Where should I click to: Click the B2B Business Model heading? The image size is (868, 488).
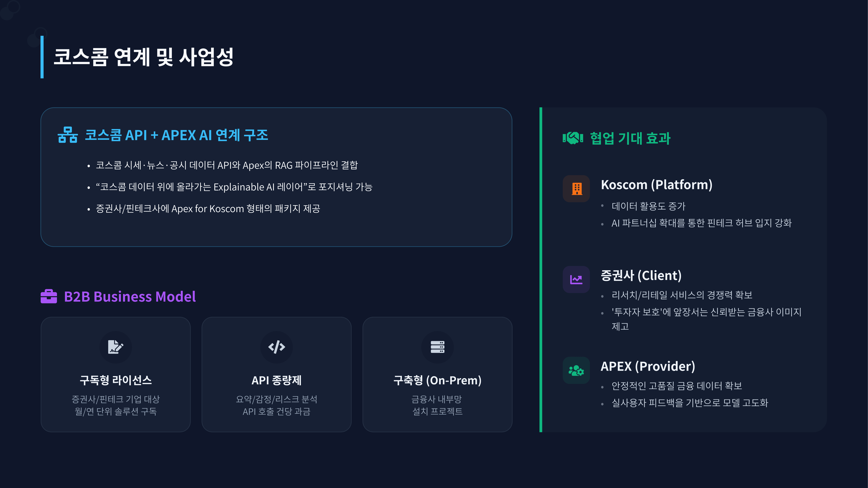(x=130, y=297)
